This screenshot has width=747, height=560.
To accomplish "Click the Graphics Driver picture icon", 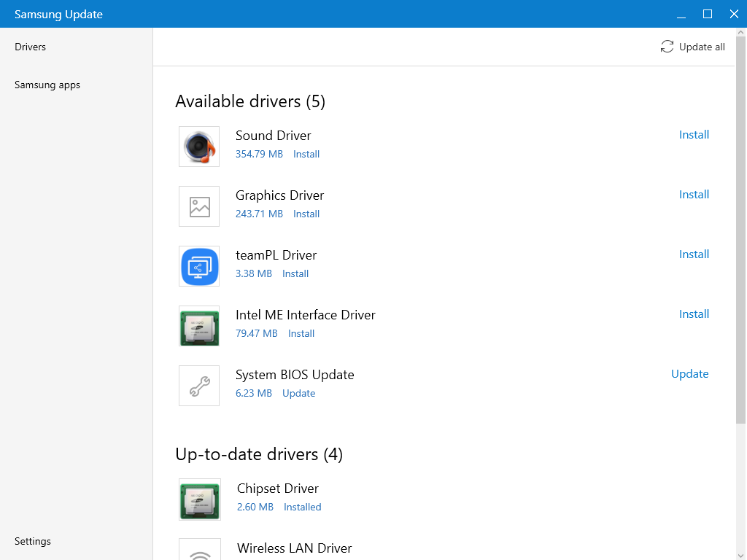I will [198, 206].
